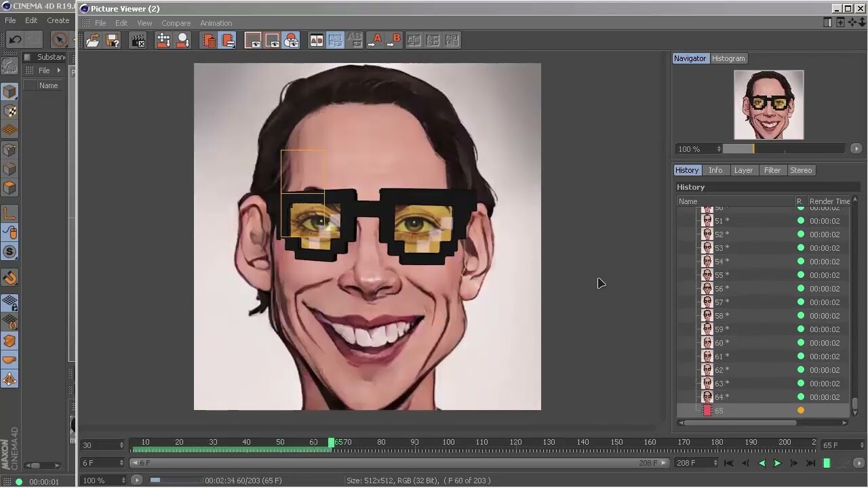
Task: Open the frame stepper next to 65 F
Action: 862,445
